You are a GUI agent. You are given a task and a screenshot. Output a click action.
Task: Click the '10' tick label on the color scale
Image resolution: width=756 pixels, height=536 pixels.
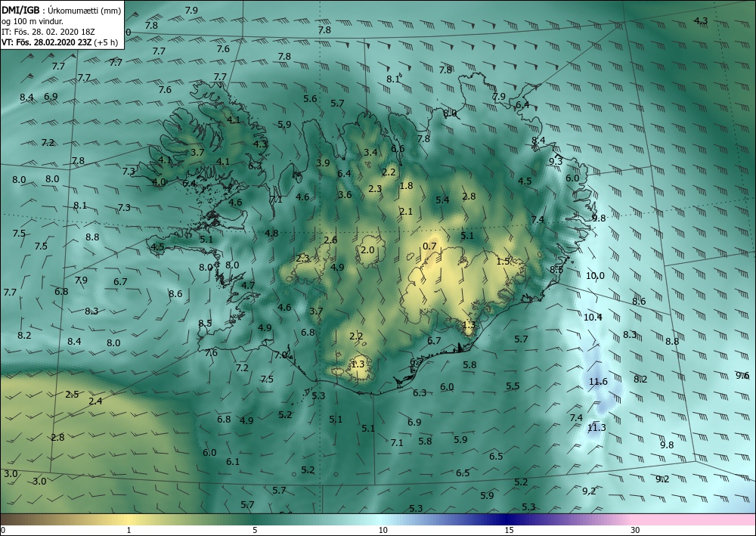pyautogui.click(x=383, y=530)
